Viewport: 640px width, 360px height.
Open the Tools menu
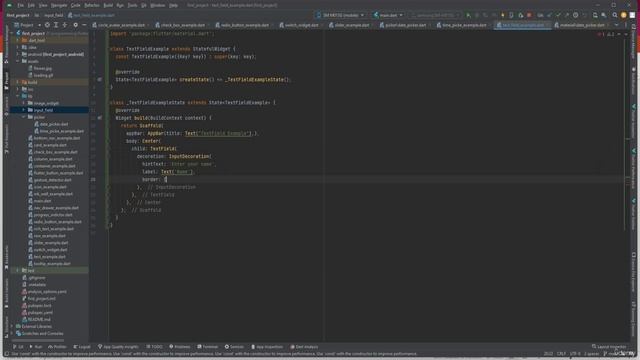pos(132,5)
